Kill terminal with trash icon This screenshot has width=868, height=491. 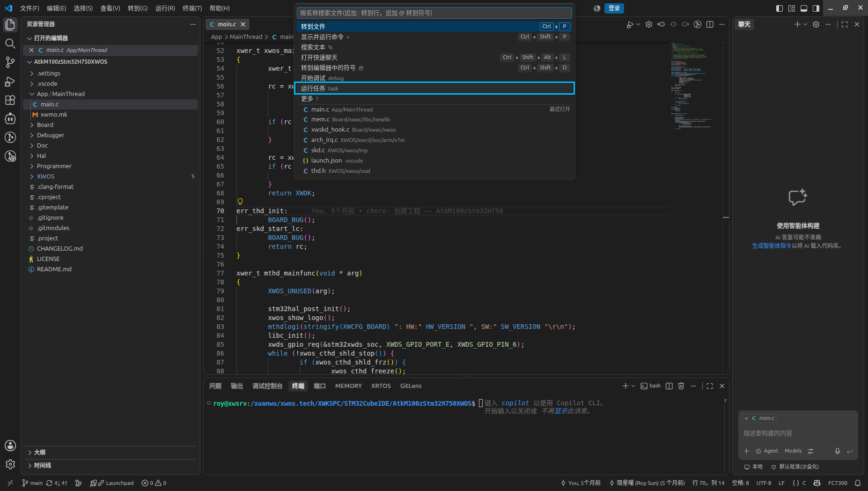(681, 386)
